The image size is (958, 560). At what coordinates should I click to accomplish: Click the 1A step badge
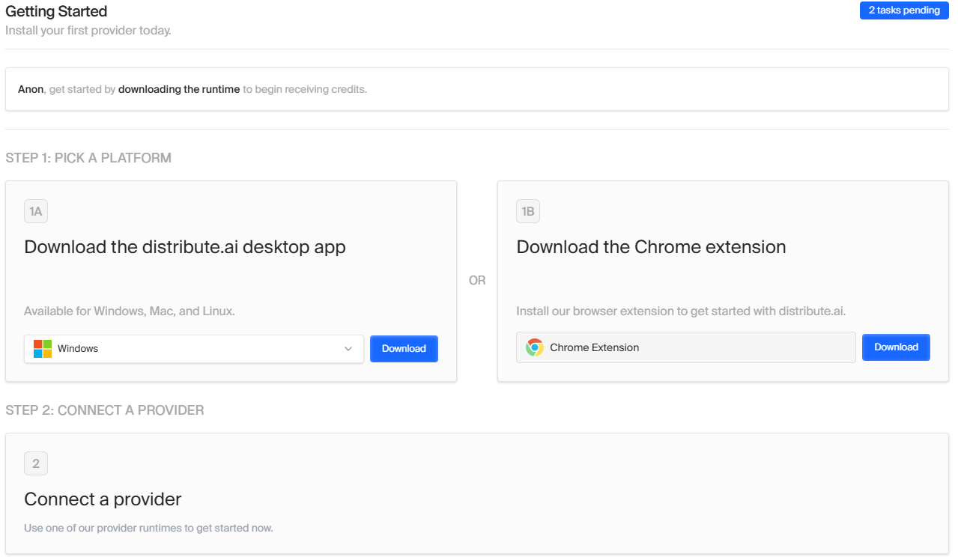[36, 212]
